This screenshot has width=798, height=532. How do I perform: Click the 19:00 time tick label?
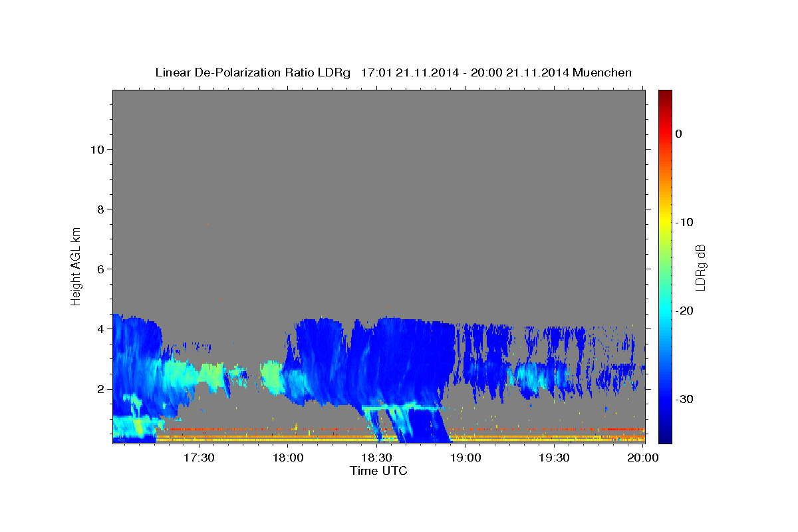click(x=465, y=458)
